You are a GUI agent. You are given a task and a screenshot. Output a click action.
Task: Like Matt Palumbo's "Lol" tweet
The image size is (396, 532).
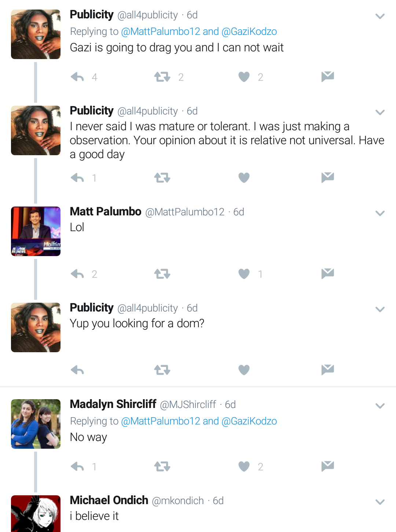[244, 274]
